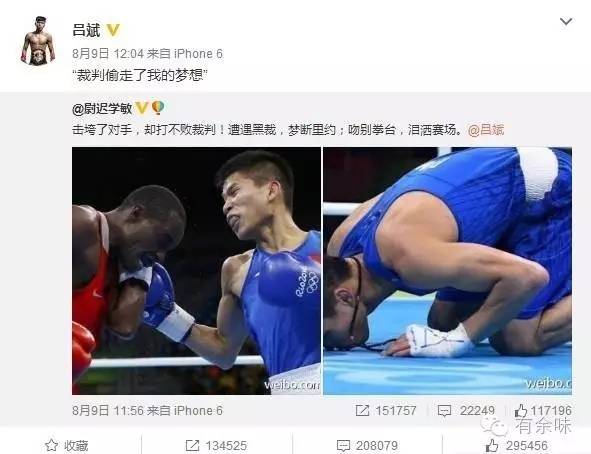
Task: Click the balloon badge beside 尉迟学敏
Action: (x=158, y=108)
